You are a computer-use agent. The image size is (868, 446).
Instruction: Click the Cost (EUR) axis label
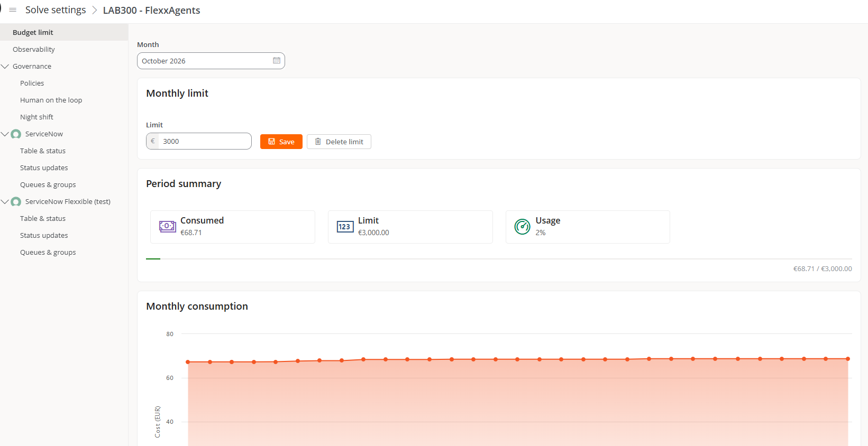tap(158, 422)
